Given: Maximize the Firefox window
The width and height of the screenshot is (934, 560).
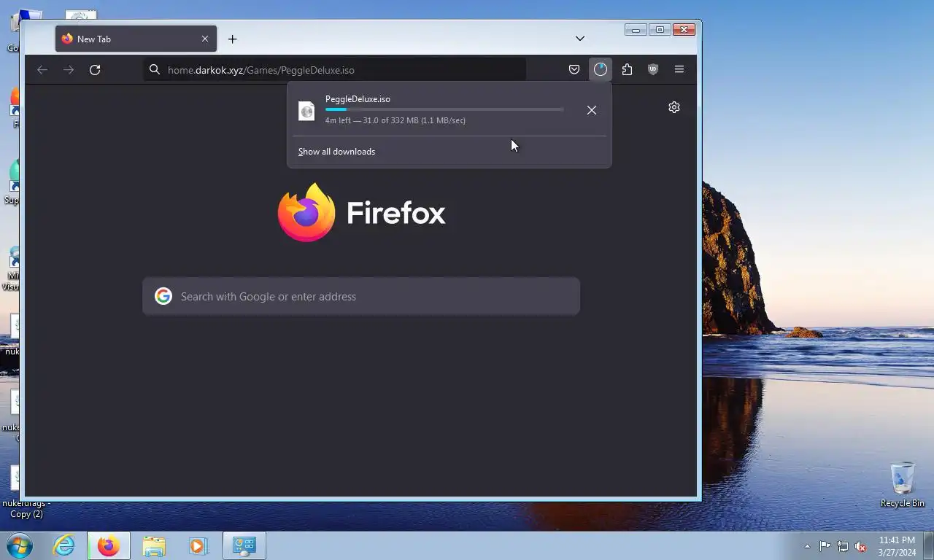Looking at the screenshot, I should 660,30.
